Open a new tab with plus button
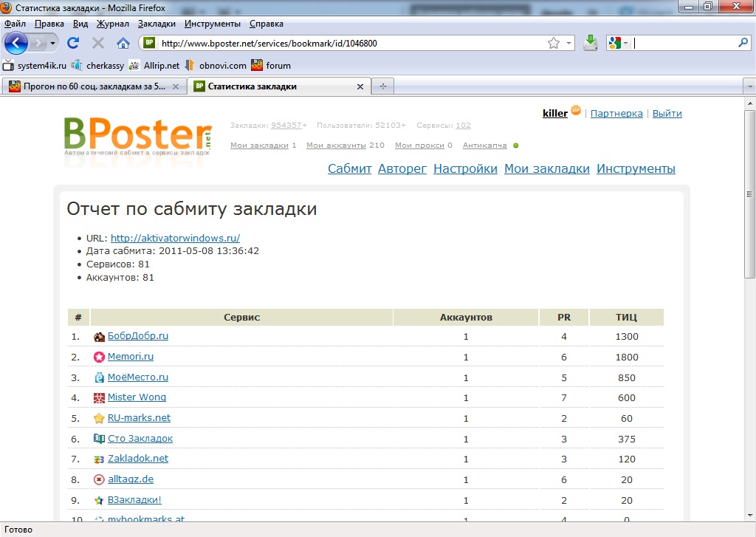The image size is (756, 537). pos(383,86)
